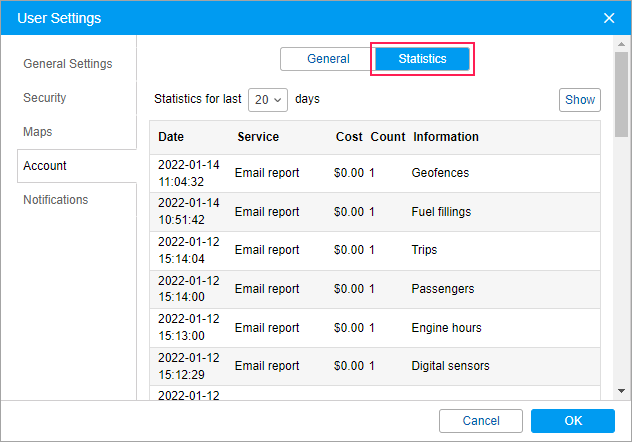Expand the days count dropdown
The height and width of the screenshot is (442, 632).
[x=268, y=100]
